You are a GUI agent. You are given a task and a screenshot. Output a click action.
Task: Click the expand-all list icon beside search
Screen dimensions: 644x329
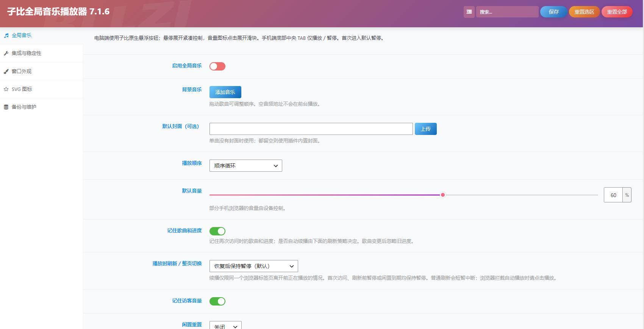(469, 12)
